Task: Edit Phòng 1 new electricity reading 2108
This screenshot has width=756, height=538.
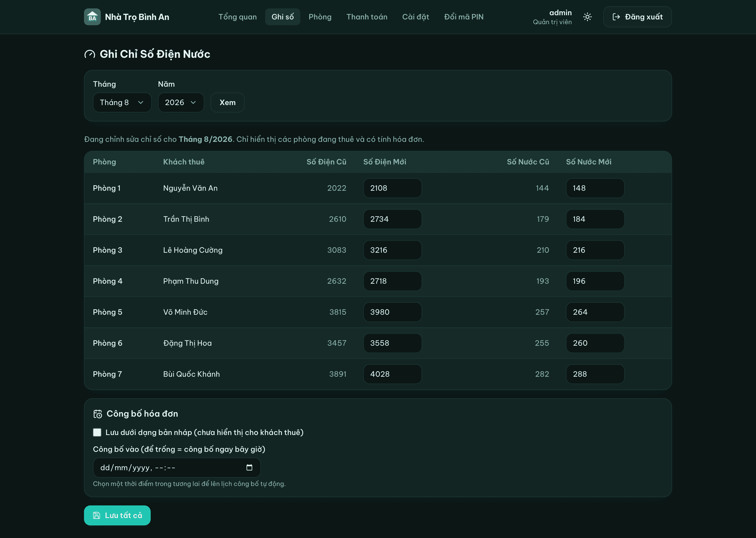Action: 392,188
